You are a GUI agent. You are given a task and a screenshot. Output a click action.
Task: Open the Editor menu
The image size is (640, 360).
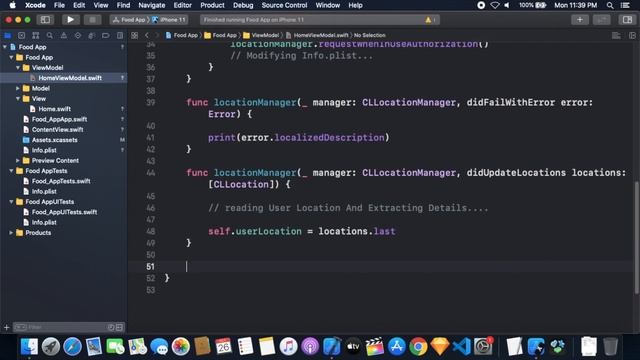click(182, 5)
